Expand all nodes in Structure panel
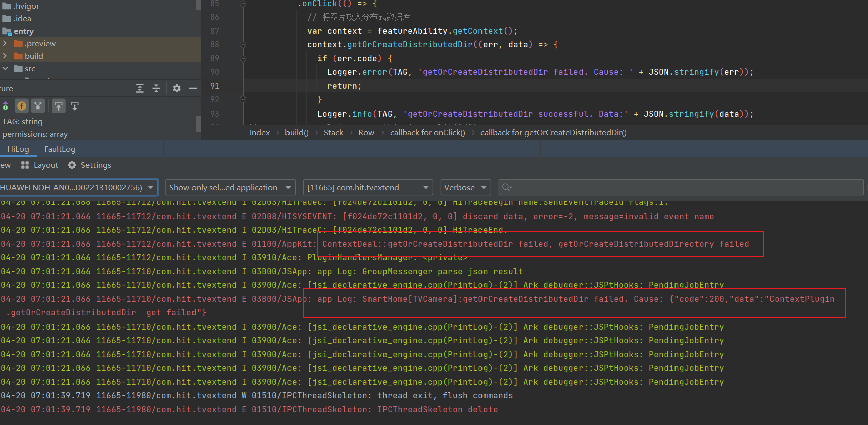Screen dimensions: 868x425 tap(140, 88)
